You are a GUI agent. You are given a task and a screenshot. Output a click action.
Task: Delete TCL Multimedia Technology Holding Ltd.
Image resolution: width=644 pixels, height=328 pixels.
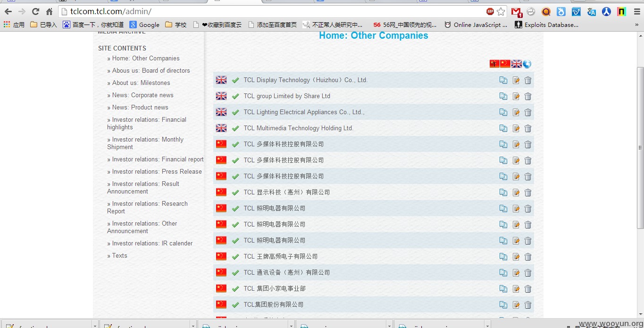(x=528, y=128)
